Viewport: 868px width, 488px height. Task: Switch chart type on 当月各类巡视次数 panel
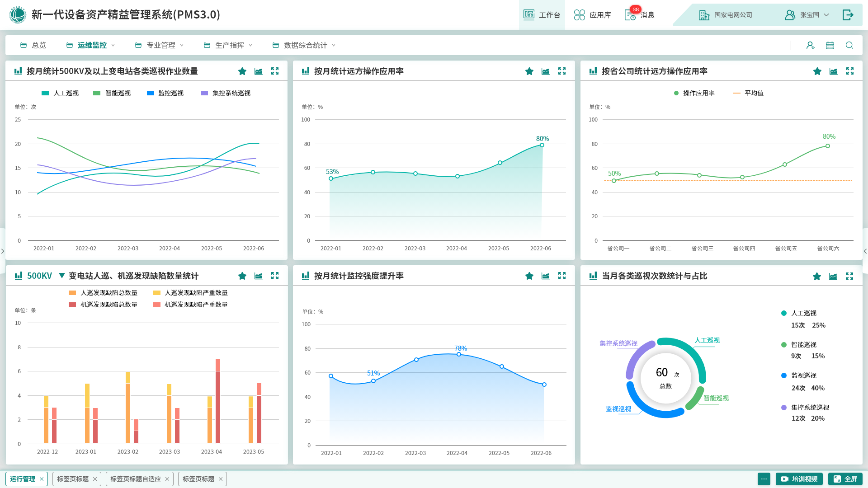coord(833,277)
